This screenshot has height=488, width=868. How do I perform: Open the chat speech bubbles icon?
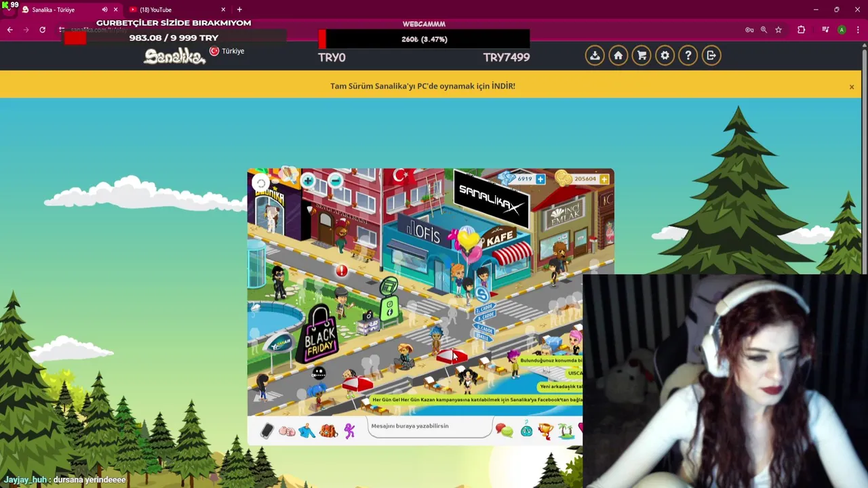coord(504,430)
